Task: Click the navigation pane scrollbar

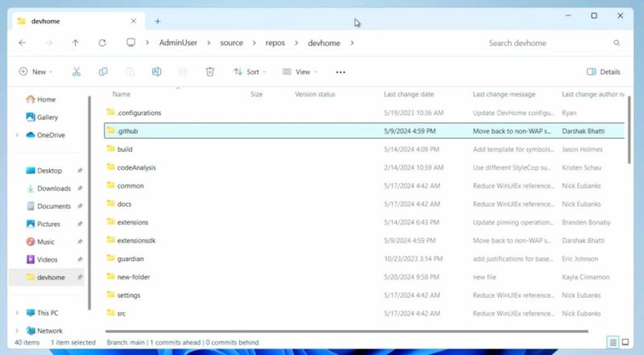Action: pos(89,203)
